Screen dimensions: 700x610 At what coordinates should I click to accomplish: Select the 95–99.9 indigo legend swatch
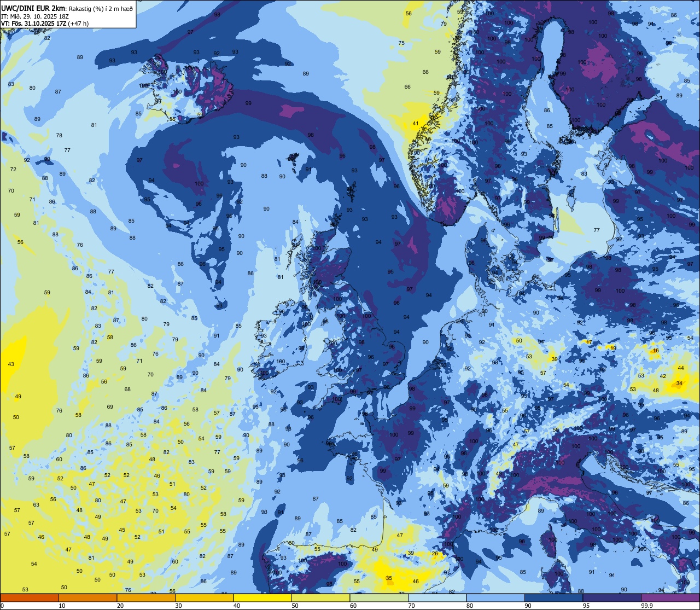tap(611, 598)
